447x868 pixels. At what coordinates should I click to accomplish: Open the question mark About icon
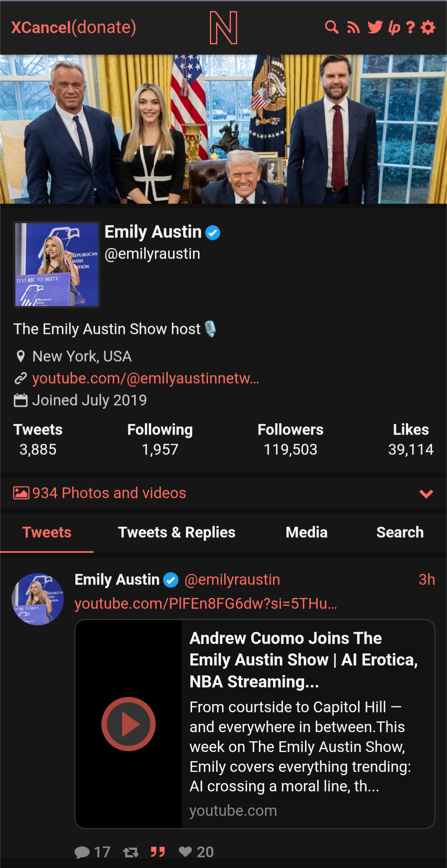pos(410,27)
